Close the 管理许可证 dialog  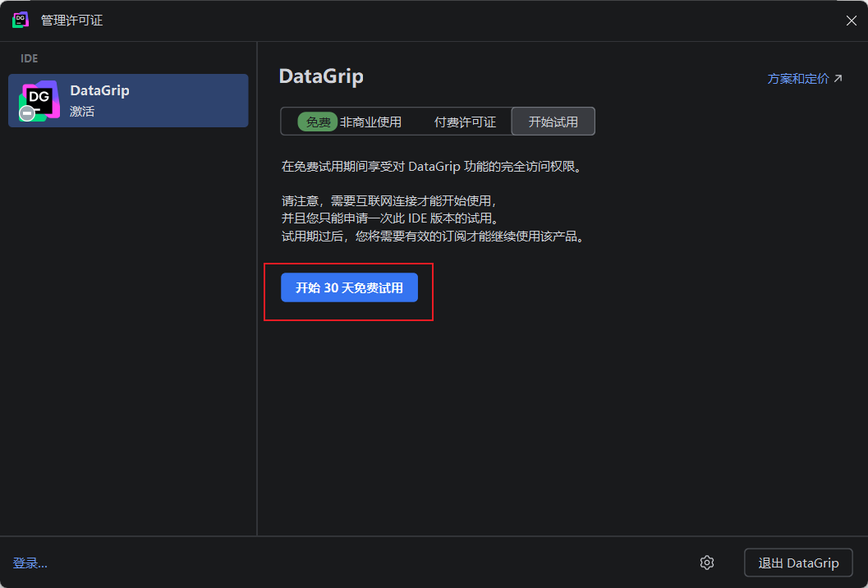click(851, 21)
